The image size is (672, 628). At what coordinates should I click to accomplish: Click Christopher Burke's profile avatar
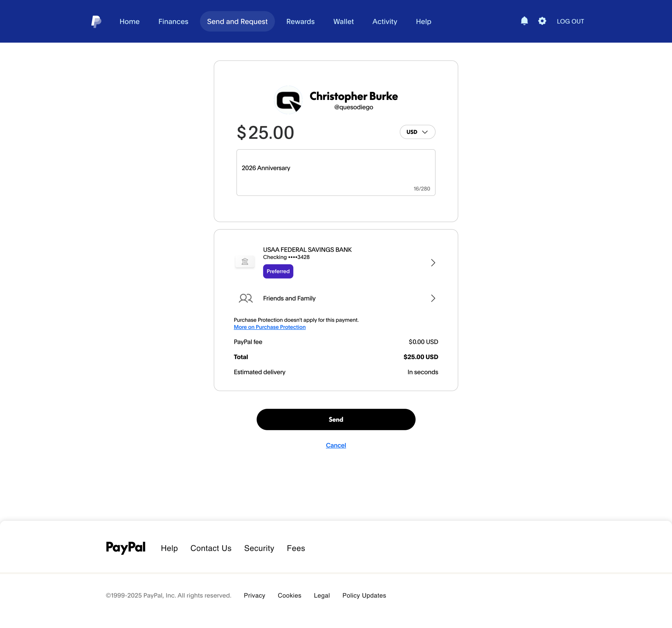pos(288,100)
